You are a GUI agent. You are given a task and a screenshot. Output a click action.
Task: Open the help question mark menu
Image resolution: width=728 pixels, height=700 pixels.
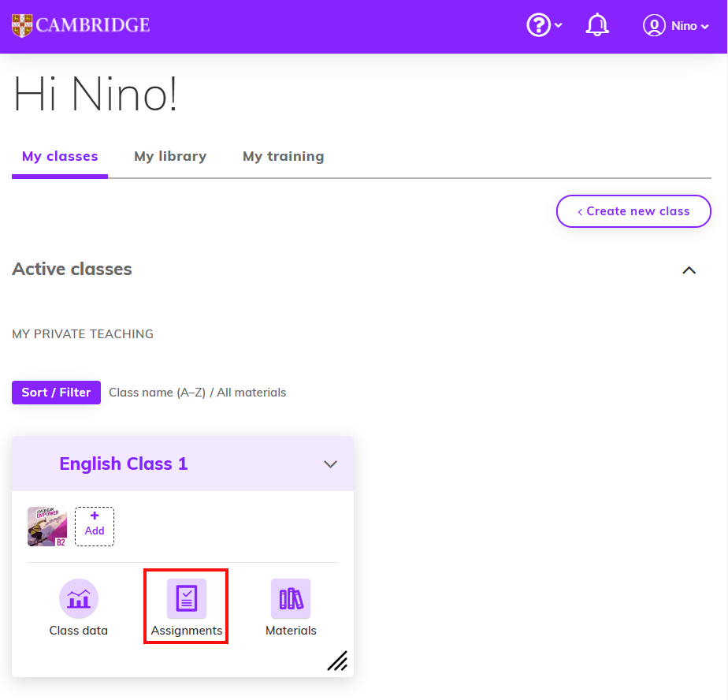538,25
